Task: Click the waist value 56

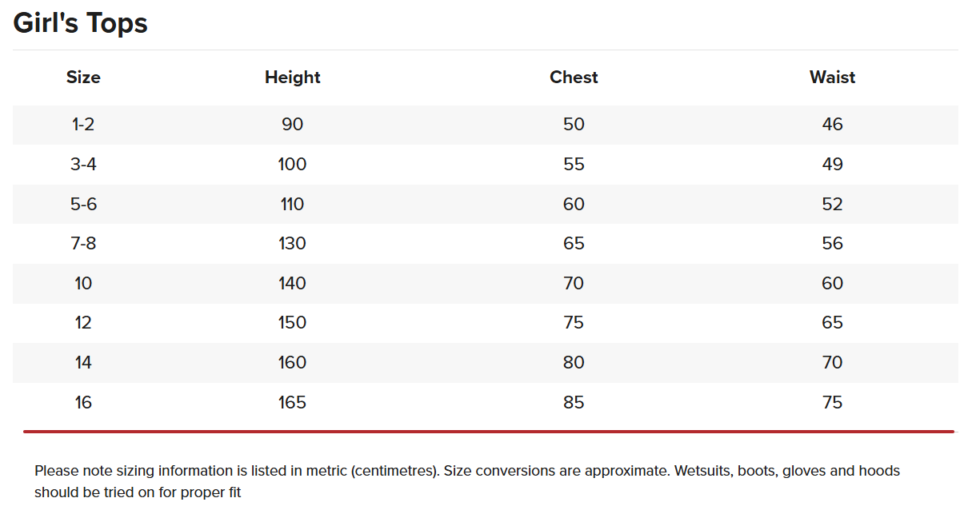Action: pyautogui.click(x=832, y=244)
